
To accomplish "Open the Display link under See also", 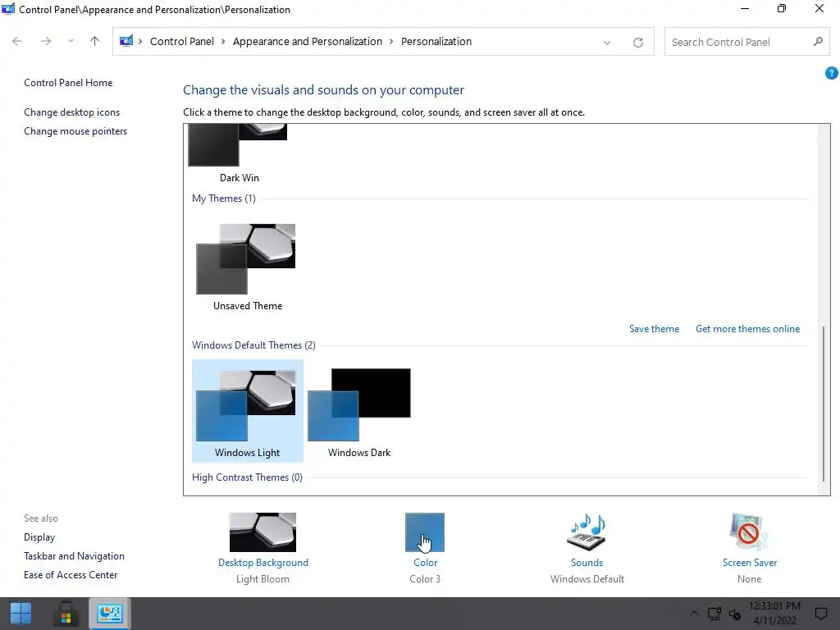I will tap(39, 537).
